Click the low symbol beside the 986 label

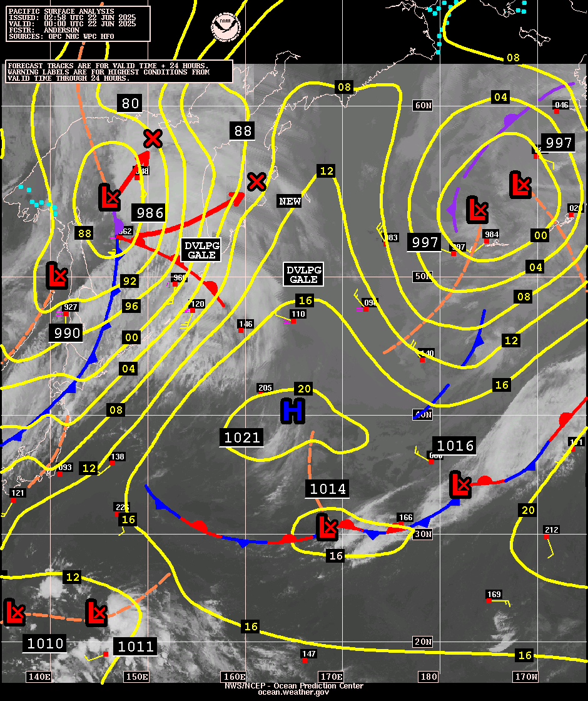click(x=109, y=197)
